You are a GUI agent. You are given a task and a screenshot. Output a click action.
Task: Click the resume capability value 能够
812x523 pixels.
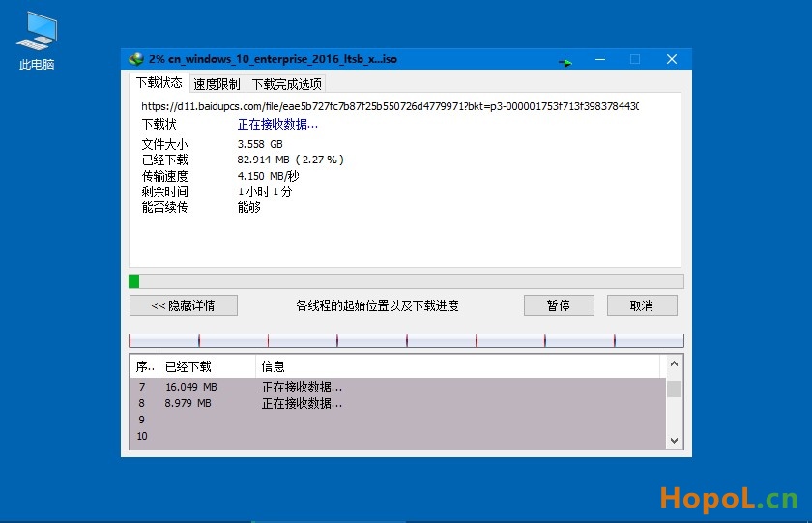coord(249,207)
